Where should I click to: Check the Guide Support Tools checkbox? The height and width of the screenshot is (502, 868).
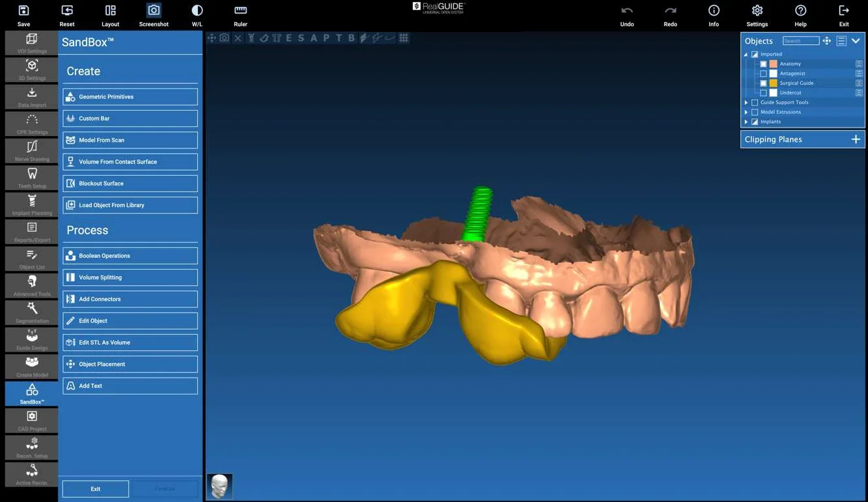point(755,102)
